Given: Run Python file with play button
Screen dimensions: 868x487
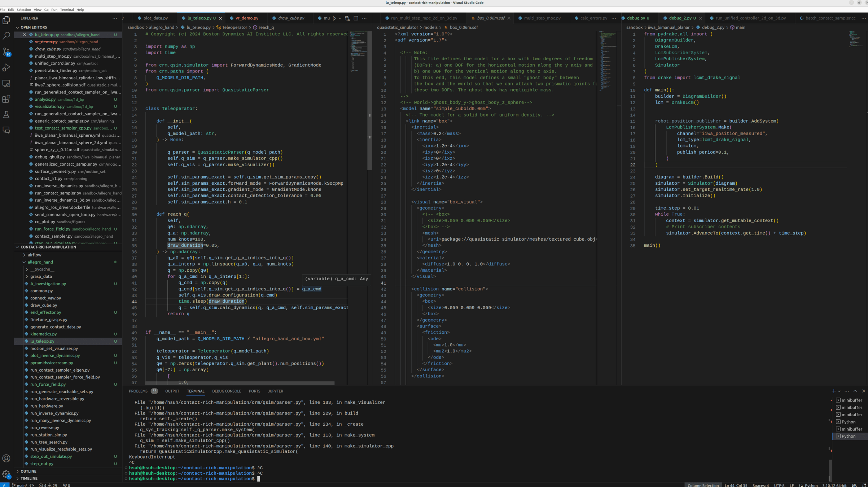Looking at the screenshot, I should pos(334,18).
